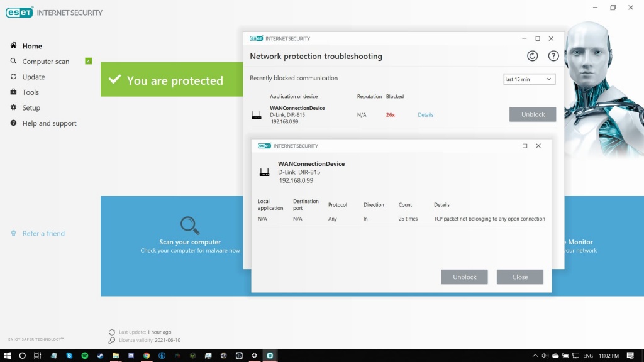Open the Details link for blocked communication
Screen dimensions: 644x362
pyautogui.click(x=425, y=115)
